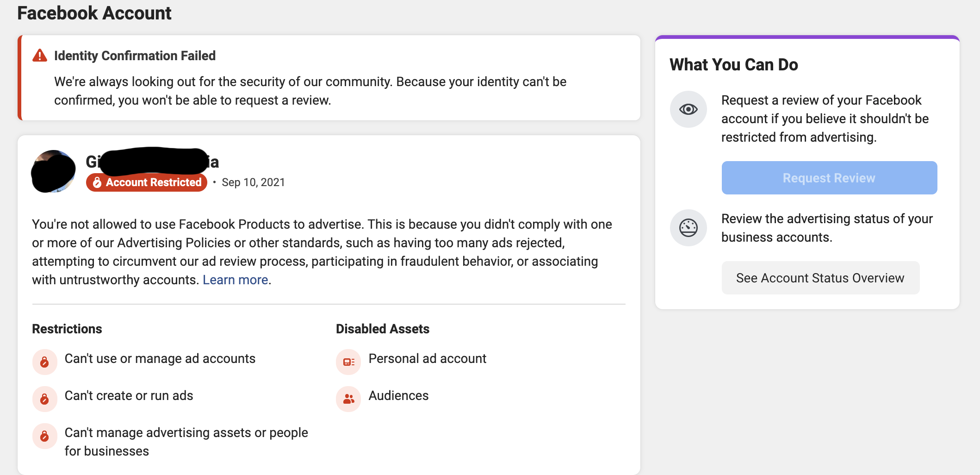The image size is (980, 475).
Task: Click the Request Review button
Action: pyautogui.click(x=829, y=178)
